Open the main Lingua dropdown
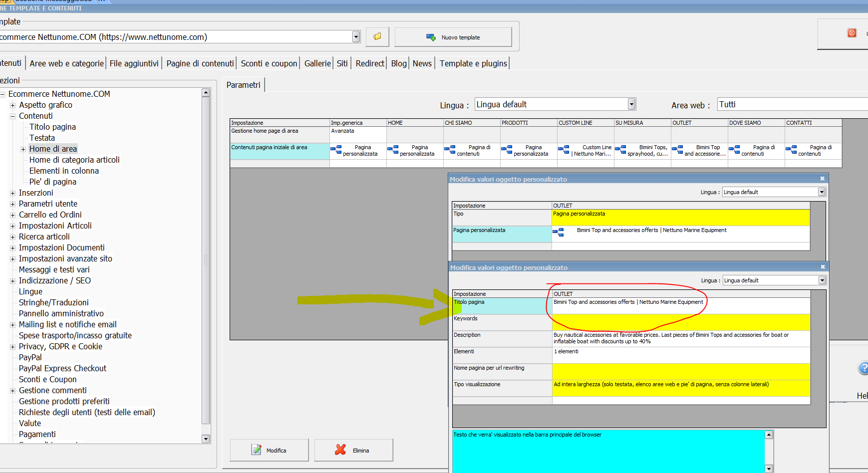868x473 pixels. tap(631, 104)
